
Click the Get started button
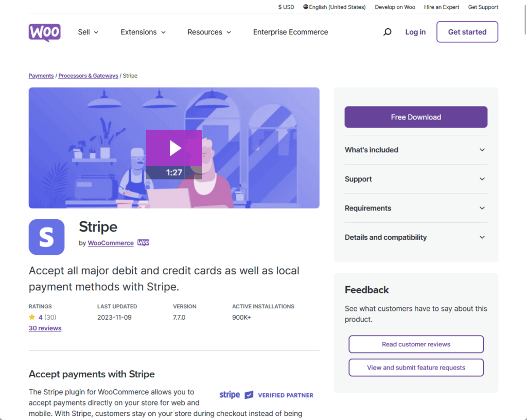(467, 32)
